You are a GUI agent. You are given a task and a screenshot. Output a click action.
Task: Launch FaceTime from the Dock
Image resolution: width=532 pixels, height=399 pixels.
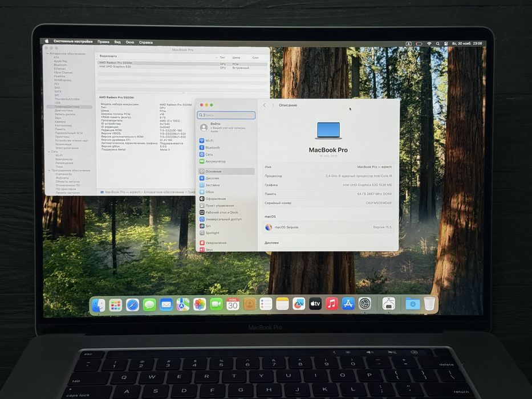pyautogui.click(x=216, y=304)
